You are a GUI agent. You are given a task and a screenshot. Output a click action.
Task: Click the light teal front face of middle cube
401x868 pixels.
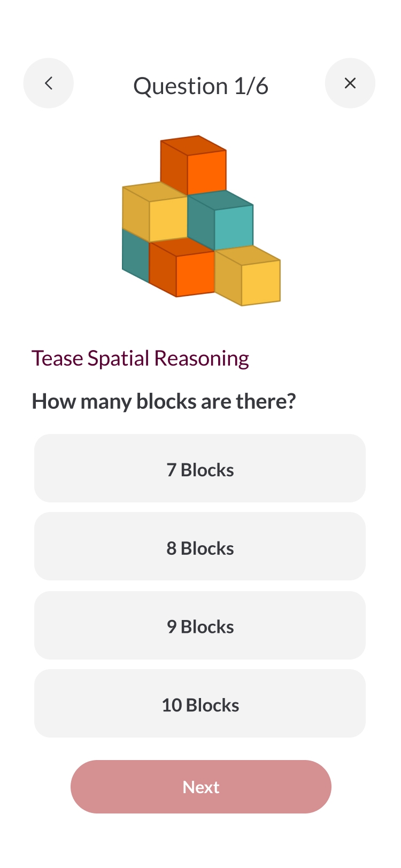click(234, 227)
